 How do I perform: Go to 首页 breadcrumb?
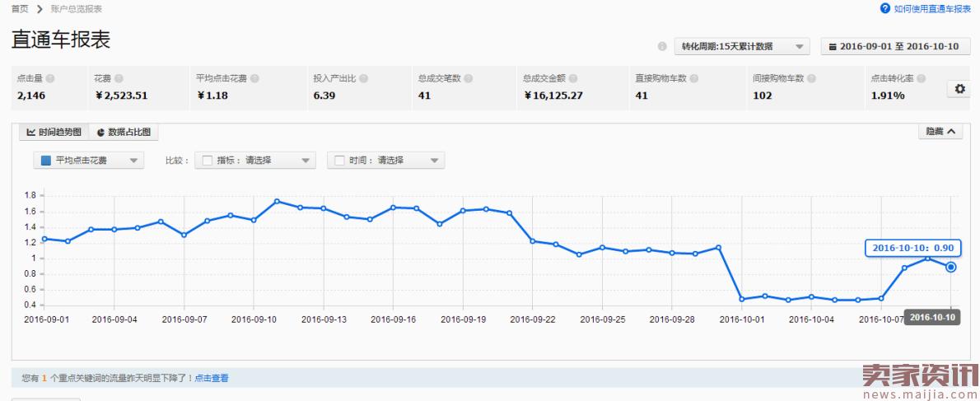[20, 9]
